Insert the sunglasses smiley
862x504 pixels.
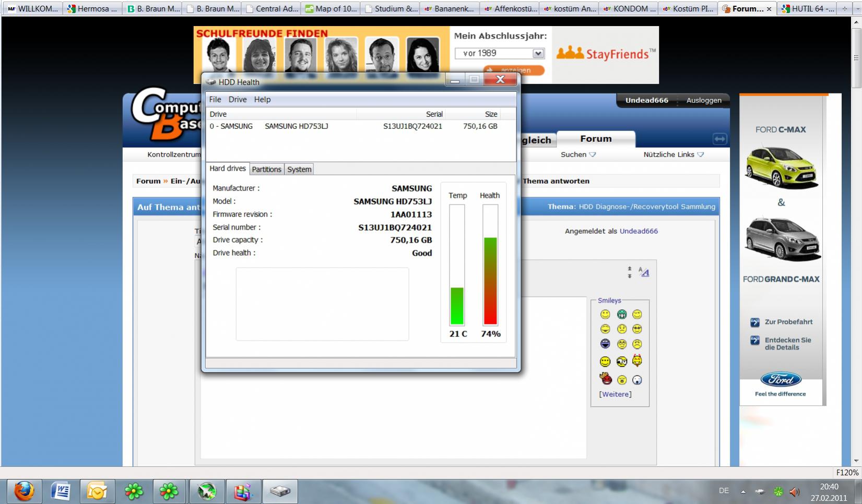click(637, 329)
